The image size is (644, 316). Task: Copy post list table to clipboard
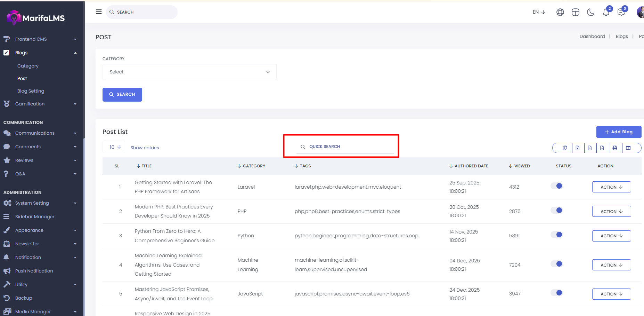(x=565, y=148)
